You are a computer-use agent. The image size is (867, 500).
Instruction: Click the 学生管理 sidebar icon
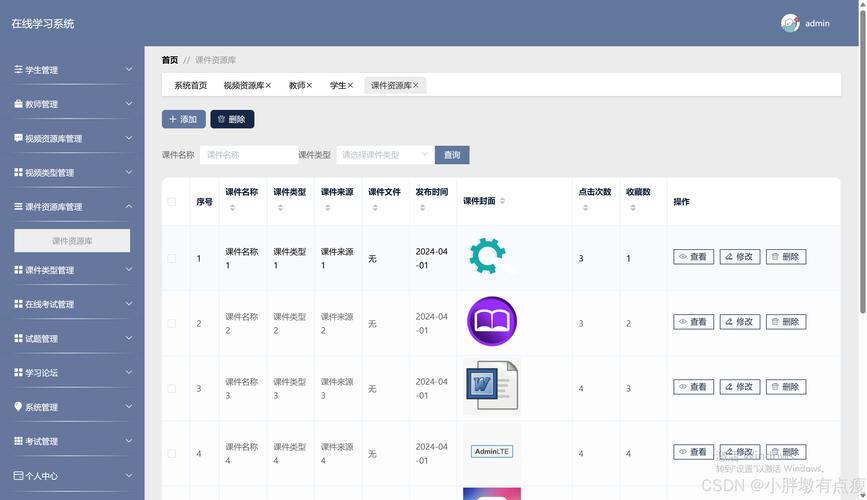click(18, 70)
